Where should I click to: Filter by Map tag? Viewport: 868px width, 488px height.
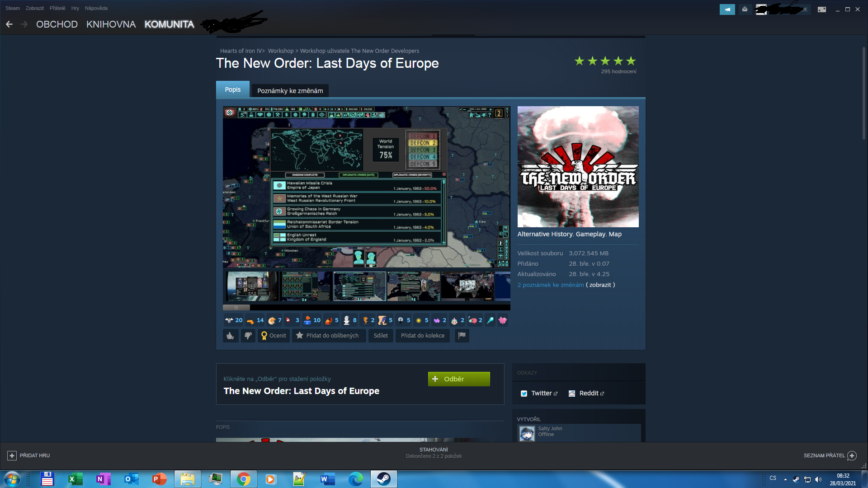[615, 234]
